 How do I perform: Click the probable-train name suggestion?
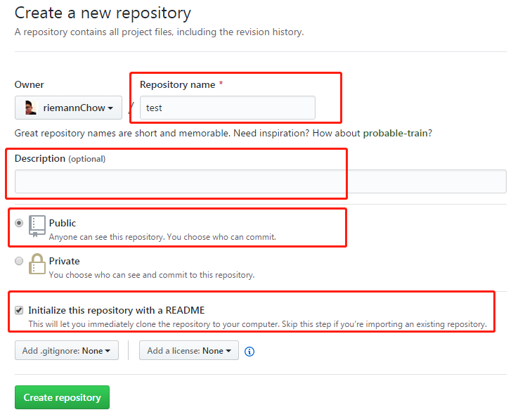(395, 133)
